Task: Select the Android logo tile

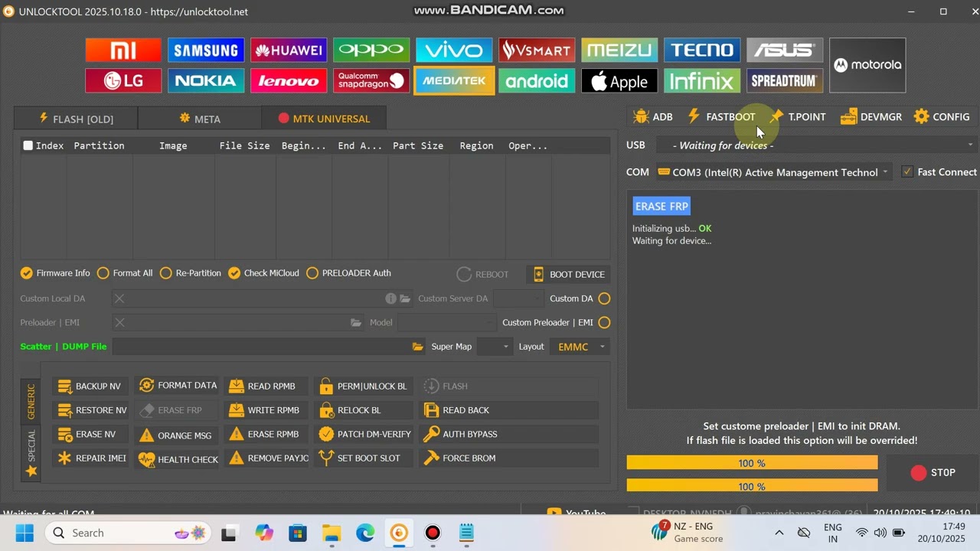Action: point(537,80)
